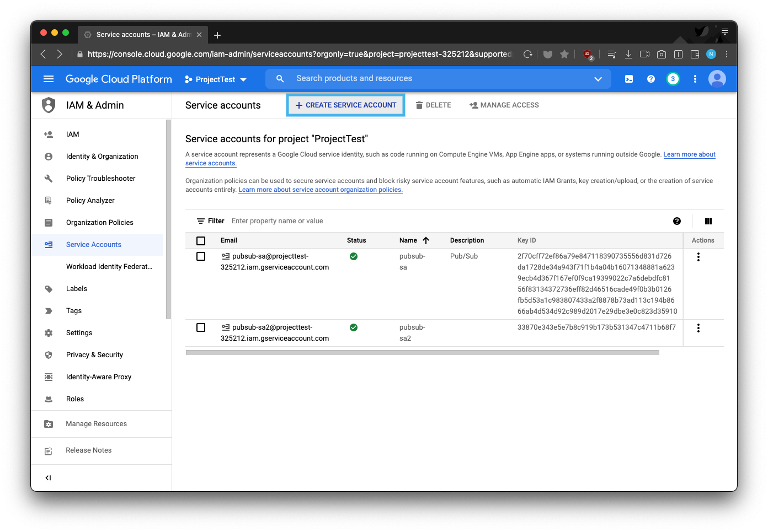
Task: Click browser reload icon
Action: click(528, 54)
